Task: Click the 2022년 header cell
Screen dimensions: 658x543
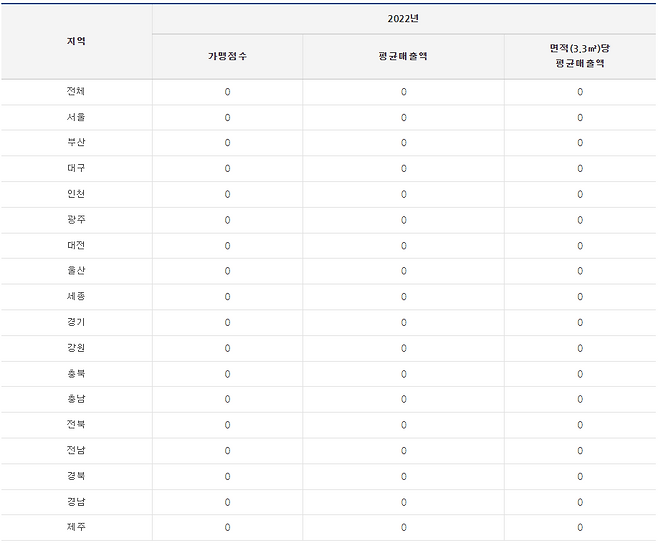Action: coord(404,18)
